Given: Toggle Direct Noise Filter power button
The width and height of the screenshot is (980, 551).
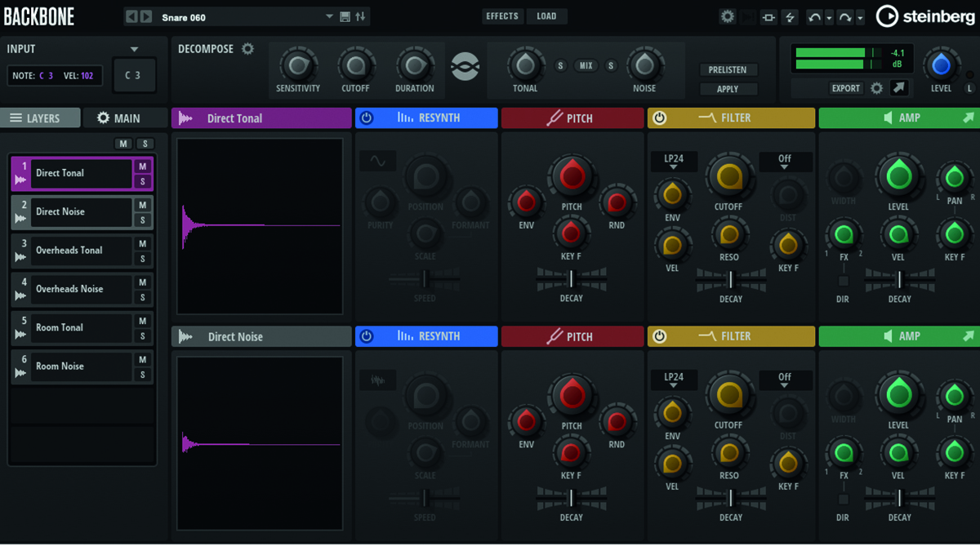Looking at the screenshot, I should (659, 336).
